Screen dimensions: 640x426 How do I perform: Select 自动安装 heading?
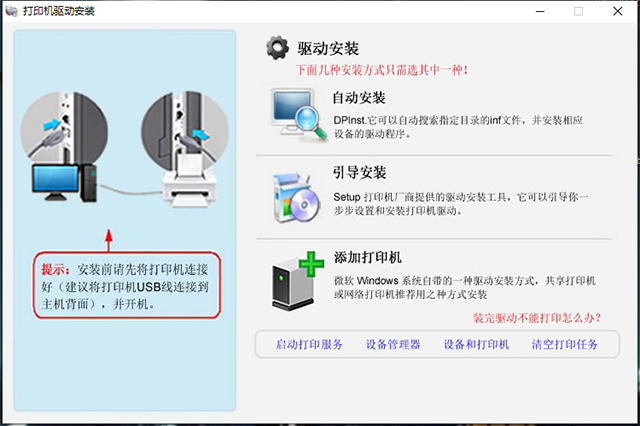(359, 98)
